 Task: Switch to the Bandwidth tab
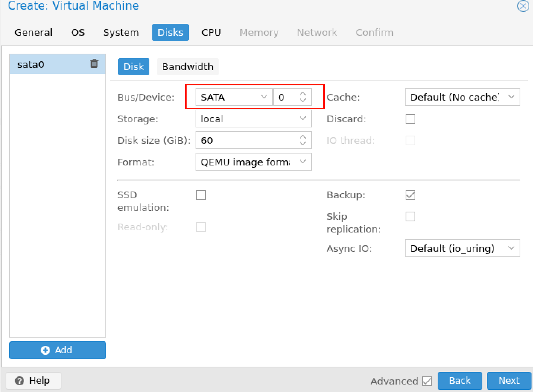click(x=187, y=67)
